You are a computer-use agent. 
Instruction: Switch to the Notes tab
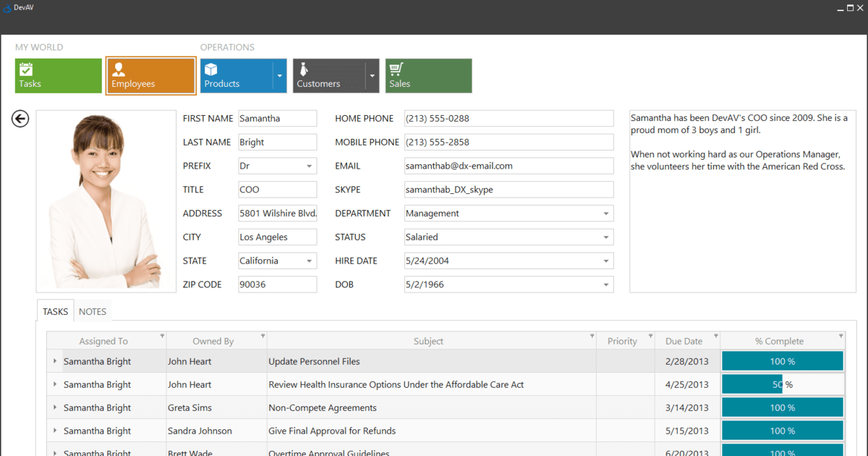[x=93, y=311]
